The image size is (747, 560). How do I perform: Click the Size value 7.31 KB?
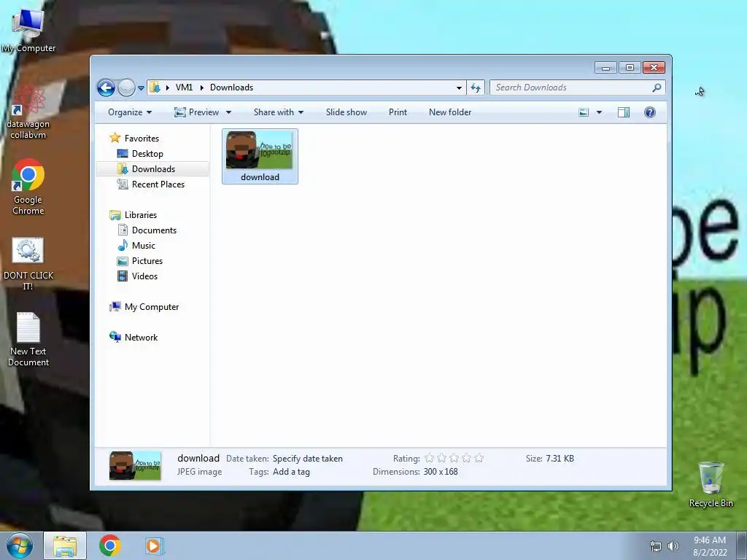pyautogui.click(x=560, y=459)
